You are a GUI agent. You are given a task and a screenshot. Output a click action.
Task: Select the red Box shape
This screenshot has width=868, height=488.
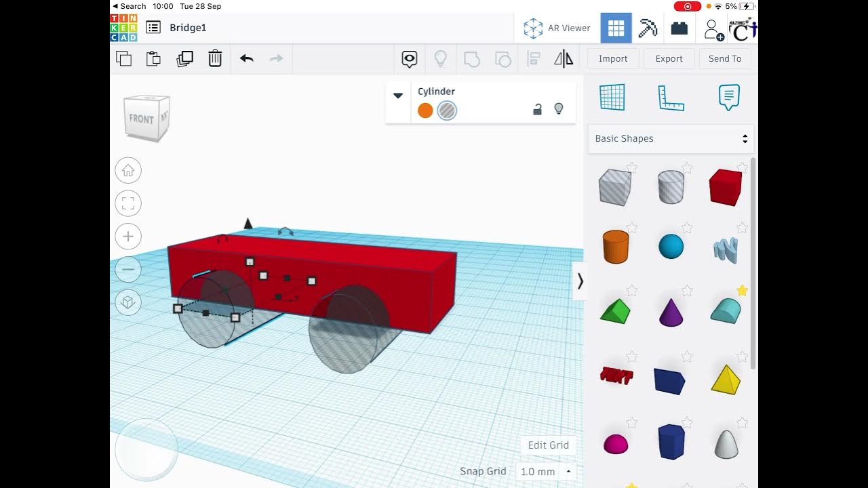point(725,187)
